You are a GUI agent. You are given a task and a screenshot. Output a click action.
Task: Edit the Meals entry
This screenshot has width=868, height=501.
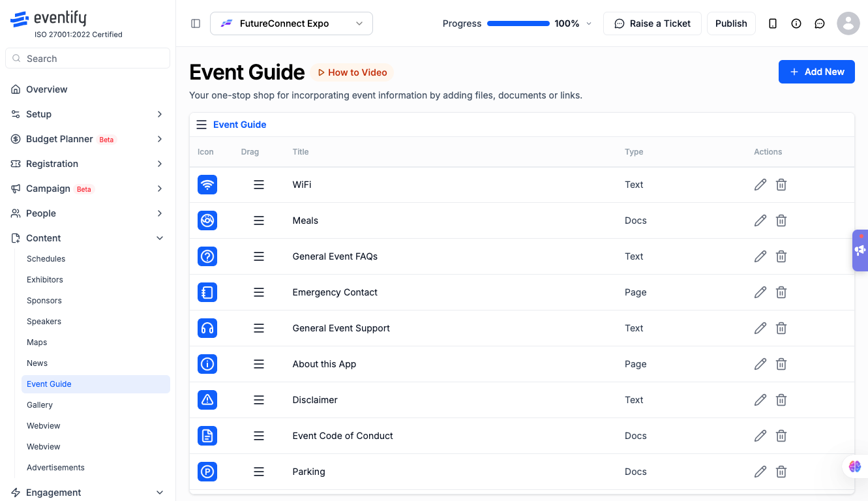(760, 220)
